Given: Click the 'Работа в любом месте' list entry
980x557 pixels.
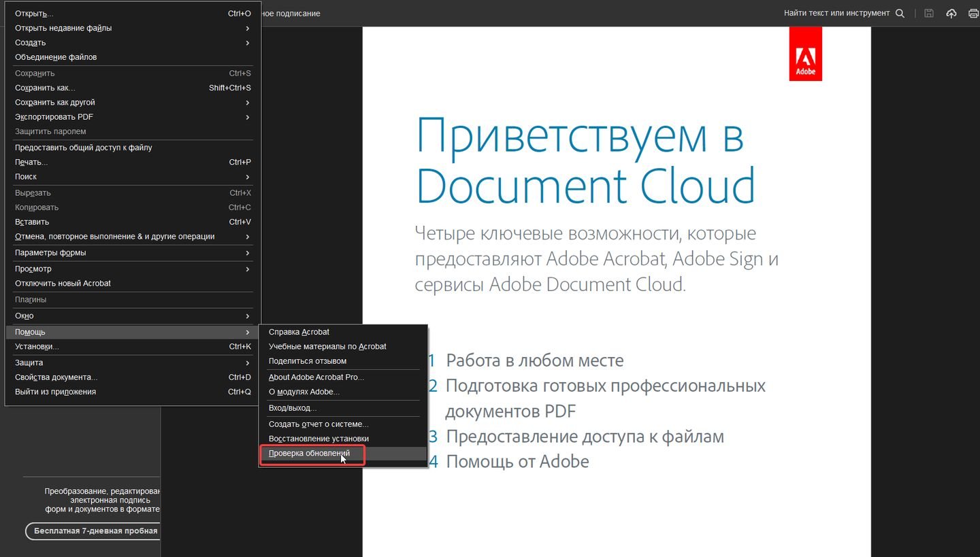Looking at the screenshot, I should pos(535,360).
